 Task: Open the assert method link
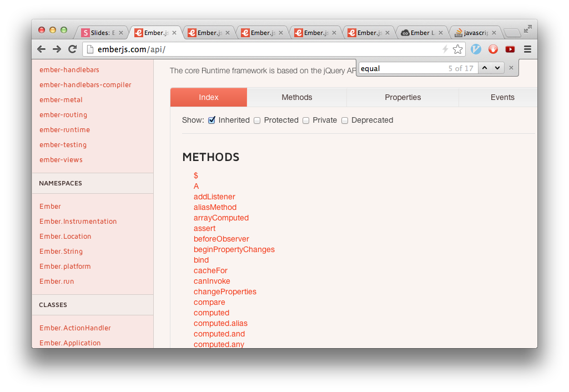(205, 228)
